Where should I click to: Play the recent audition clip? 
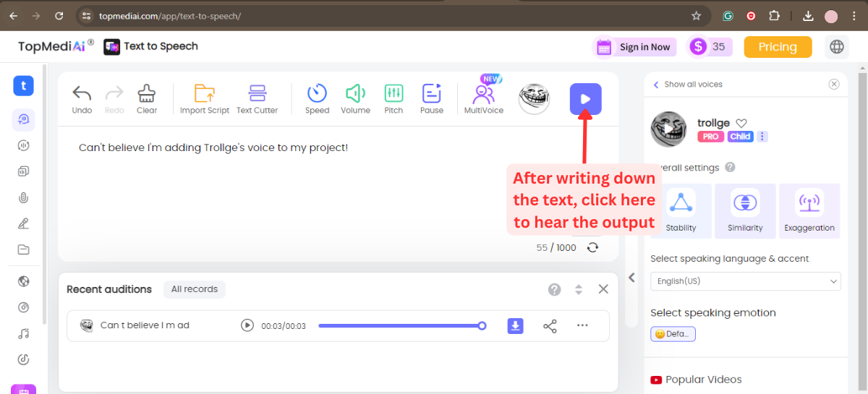pyautogui.click(x=247, y=326)
